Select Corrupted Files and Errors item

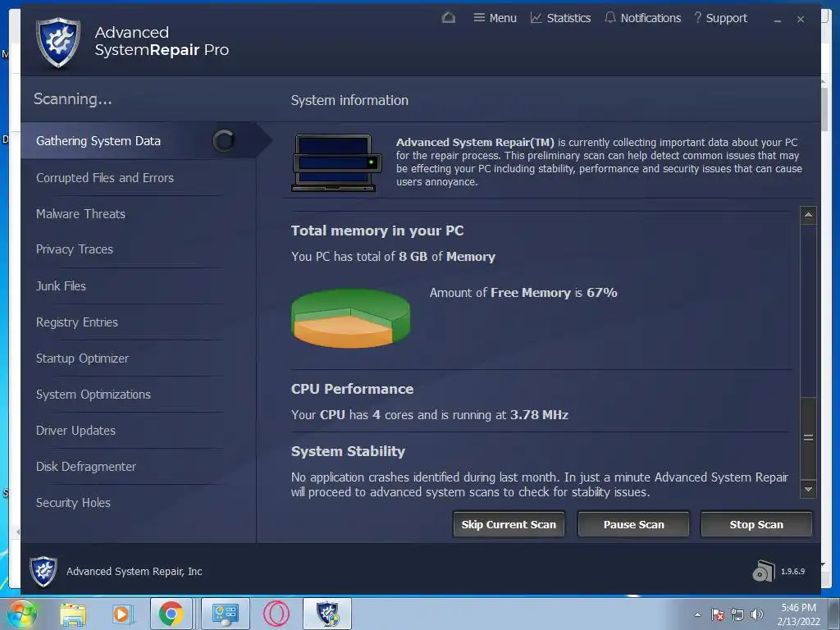click(x=105, y=178)
